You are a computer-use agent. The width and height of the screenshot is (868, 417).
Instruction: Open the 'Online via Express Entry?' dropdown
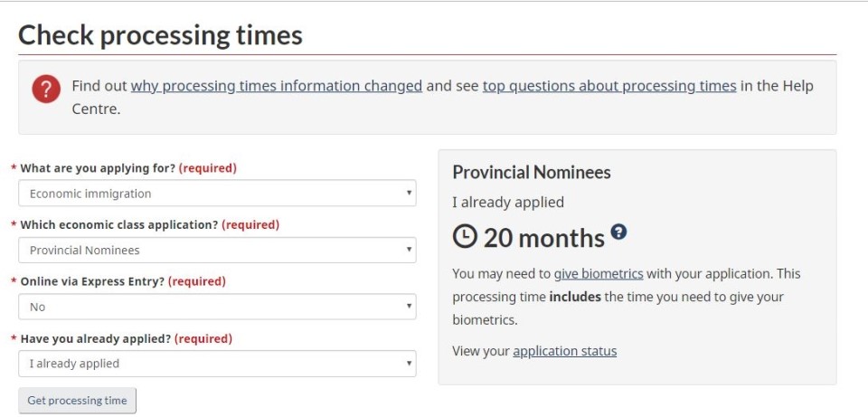(x=217, y=307)
